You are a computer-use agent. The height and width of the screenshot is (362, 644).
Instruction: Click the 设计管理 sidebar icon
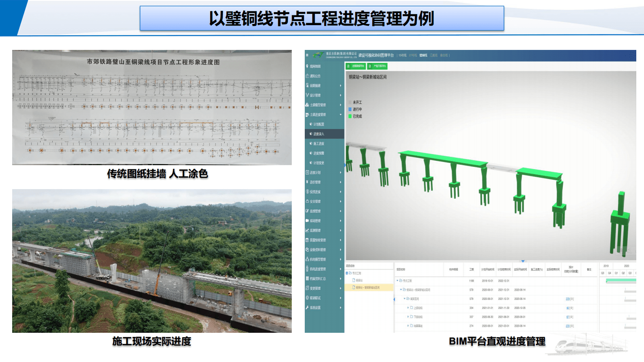pyautogui.click(x=307, y=95)
